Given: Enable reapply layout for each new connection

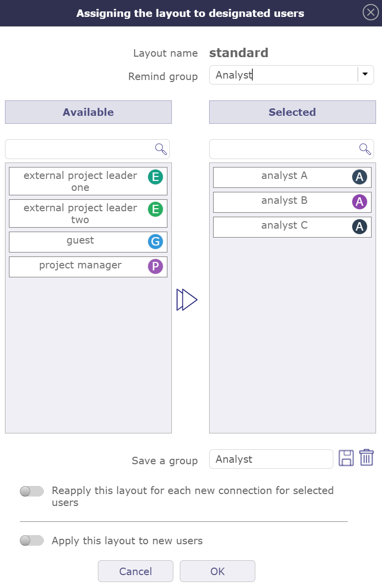Looking at the screenshot, I should (31, 491).
